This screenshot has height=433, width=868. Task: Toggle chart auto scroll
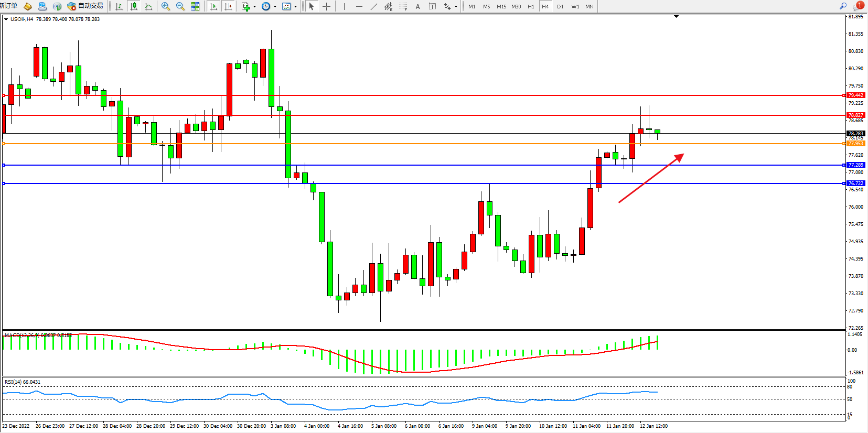[213, 6]
